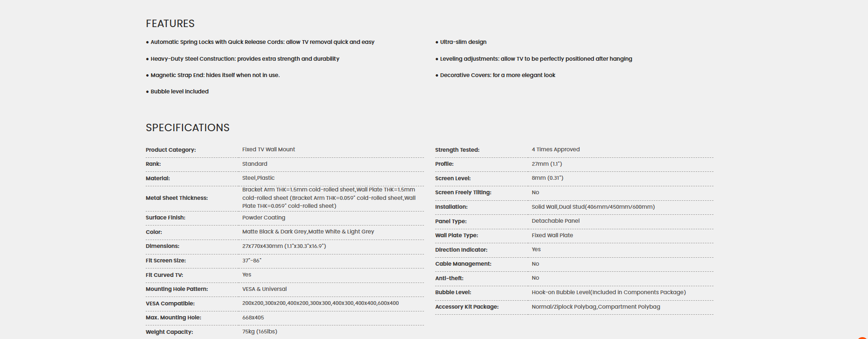The image size is (868, 339).
Task: Click the Powder Coating surface finish value
Action: (263, 218)
